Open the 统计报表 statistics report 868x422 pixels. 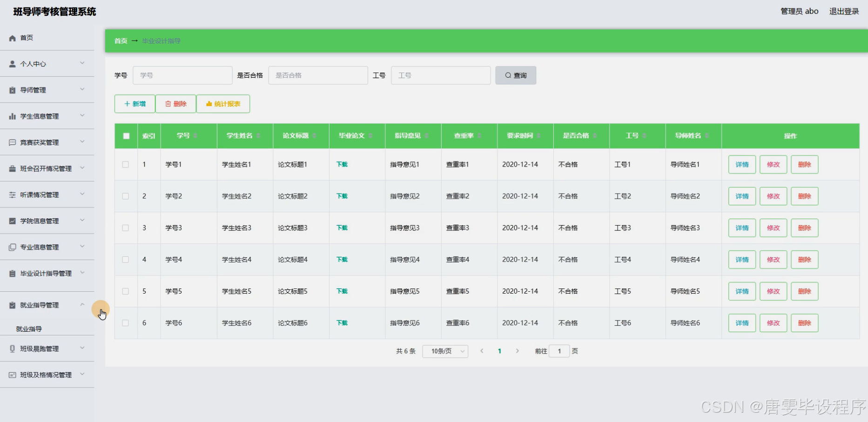[223, 104]
